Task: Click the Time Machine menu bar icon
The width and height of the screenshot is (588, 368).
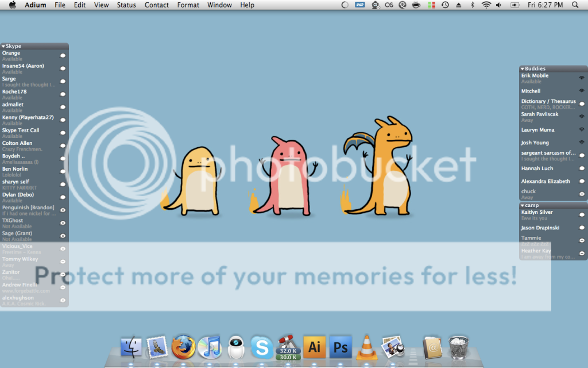Action: [x=445, y=5]
